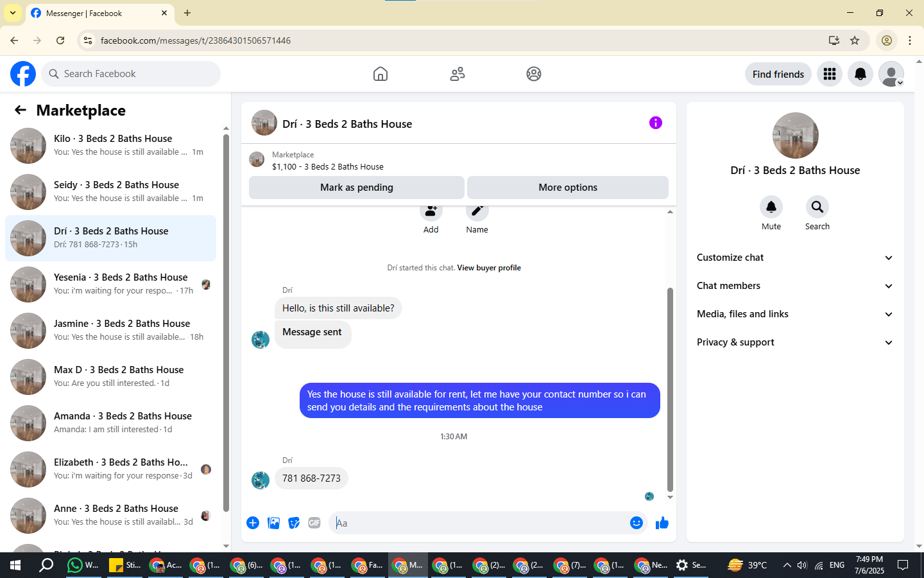This screenshot has height=578, width=924.
Task: Click the 781 868-7273 message bubble
Action: tap(311, 478)
